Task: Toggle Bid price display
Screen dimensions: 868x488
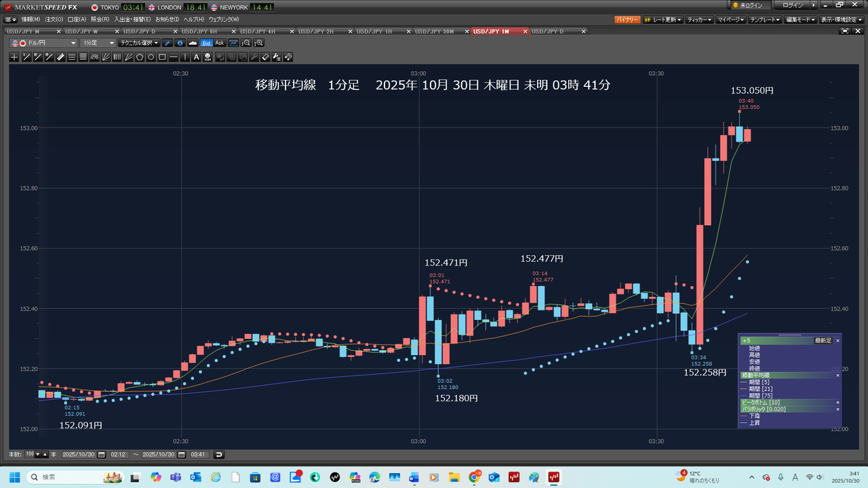Action: click(206, 43)
